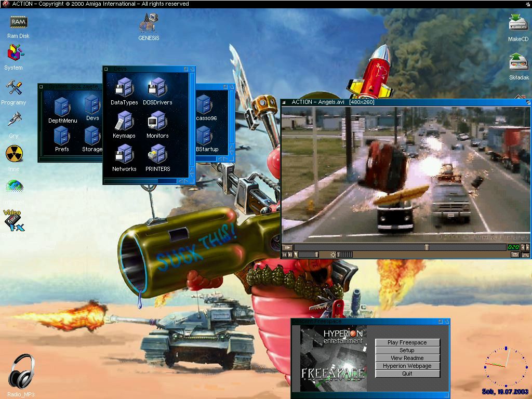Click Play Freespace button
Screen dimensions: 532x399
[x=407, y=342]
